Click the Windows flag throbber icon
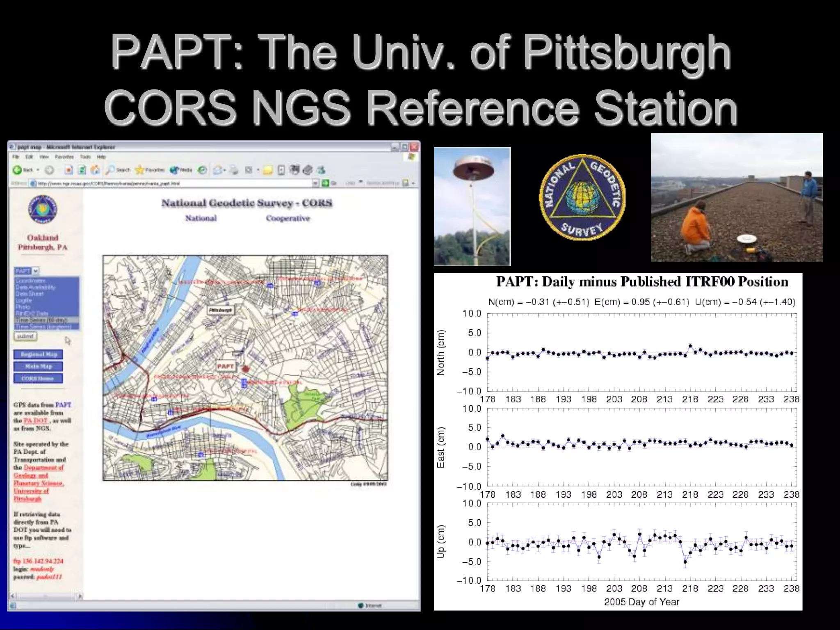The width and height of the screenshot is (840, 630). (x=412, y=157)
